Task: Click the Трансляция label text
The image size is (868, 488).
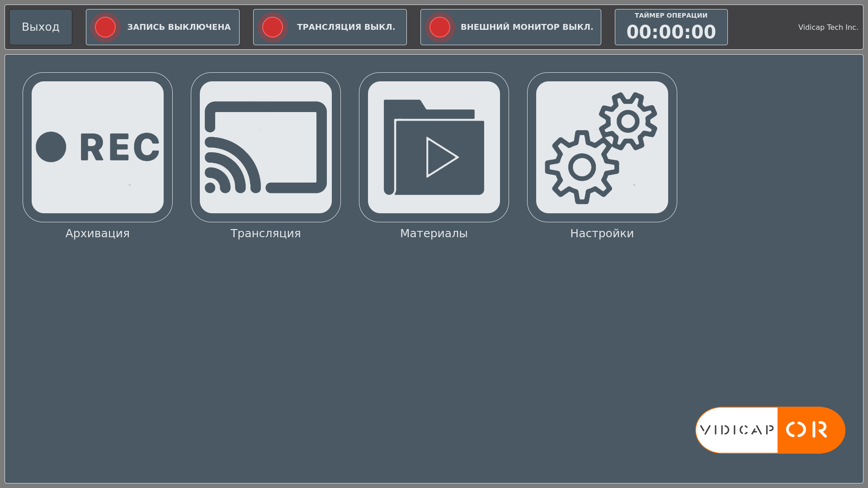Action: [266, 234]
